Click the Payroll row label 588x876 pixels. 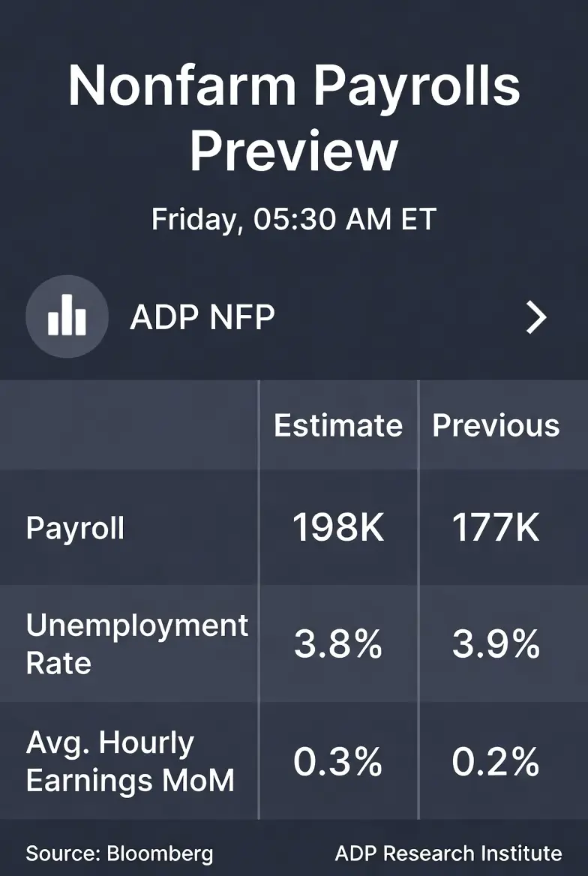76,528
